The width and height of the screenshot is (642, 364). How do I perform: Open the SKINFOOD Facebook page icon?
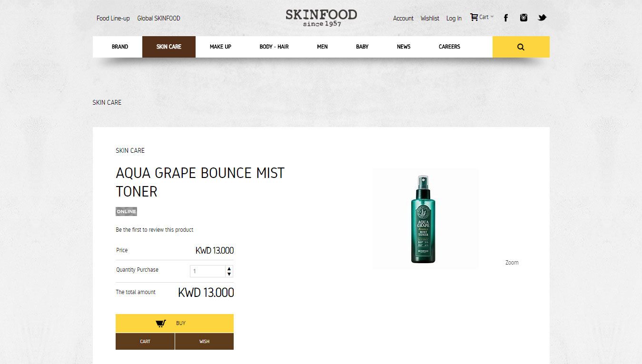(506, 18)
